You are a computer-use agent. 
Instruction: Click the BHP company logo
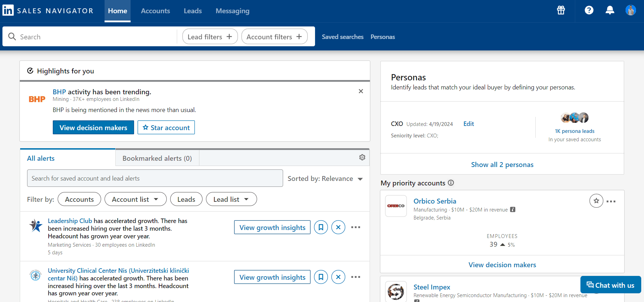(37, 99)
